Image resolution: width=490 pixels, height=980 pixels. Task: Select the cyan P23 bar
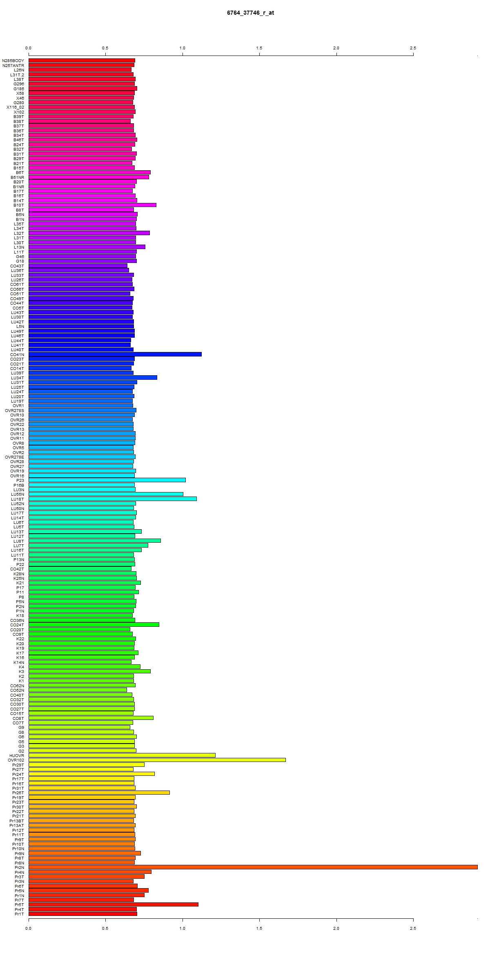click(x=107, y=480)
